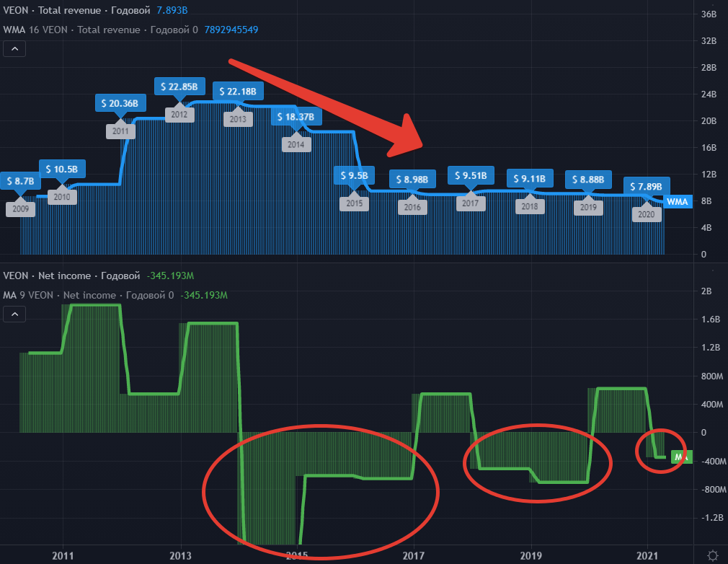This screenshot has width=728, height=564.
Task: Click the $ 8.88B revenue label
Action: 588,180
